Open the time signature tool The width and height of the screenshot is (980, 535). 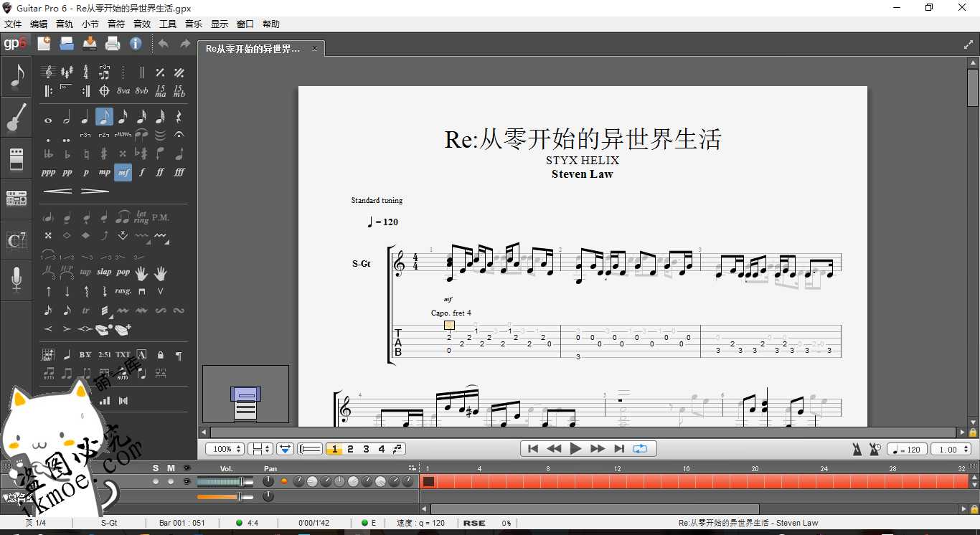click(x=85, y=72)
